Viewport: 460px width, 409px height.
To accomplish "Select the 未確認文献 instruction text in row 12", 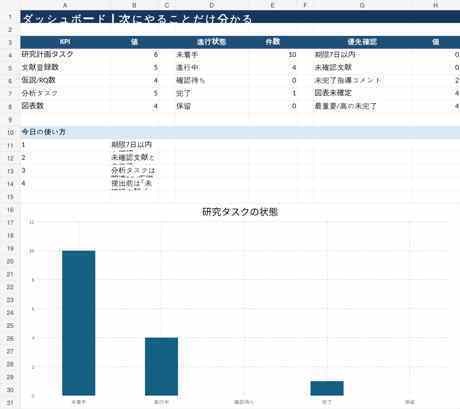I will pyautogui.click(x=133, y=157).
